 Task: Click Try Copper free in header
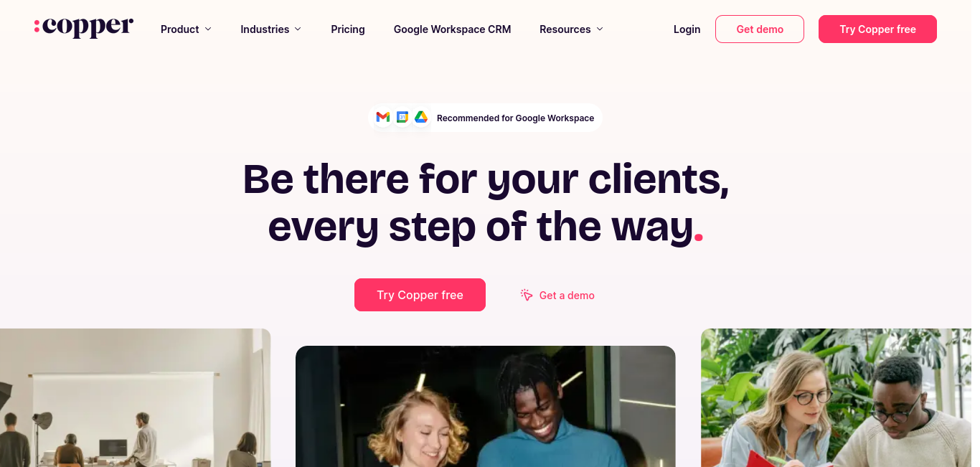pyautogui.click(x=877, y=29)
